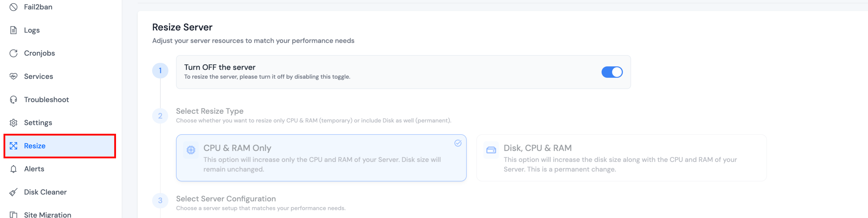
Task: Click the Resize arrows icon
Action: click(13, 146)
